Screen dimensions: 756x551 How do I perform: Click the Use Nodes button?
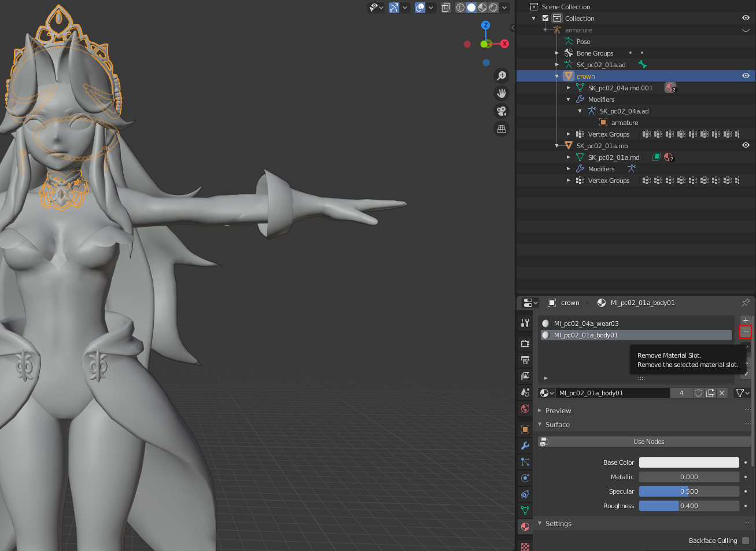(644, 442)
